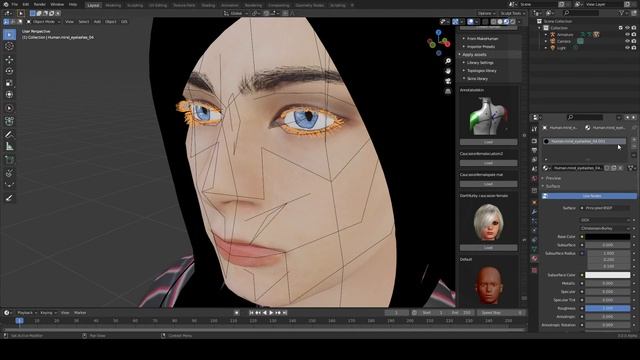Switch perspective/orthographic grid icon

click(448, 91)
